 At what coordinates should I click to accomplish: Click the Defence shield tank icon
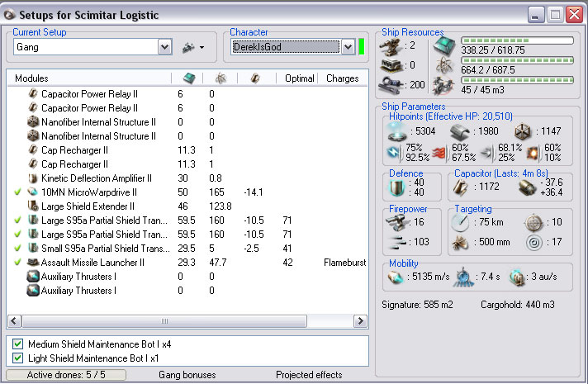[x=396, y=187]
